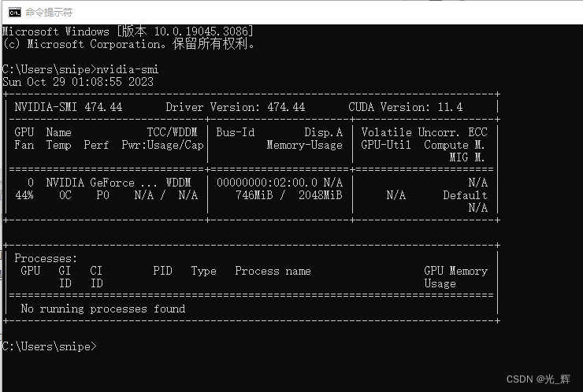Click the Microsoft Corporation copyright line
This screenshot has height=392, width=583.
click(129, 44)
